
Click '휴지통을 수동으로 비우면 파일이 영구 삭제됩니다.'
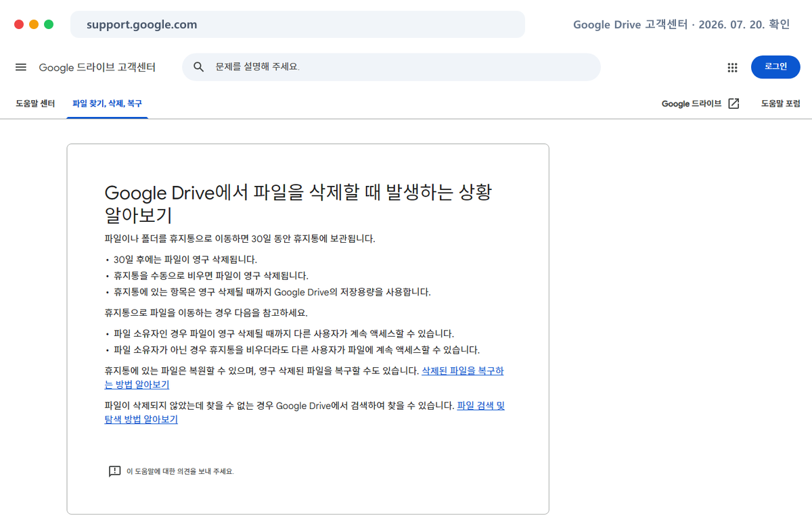click(211, 275)
